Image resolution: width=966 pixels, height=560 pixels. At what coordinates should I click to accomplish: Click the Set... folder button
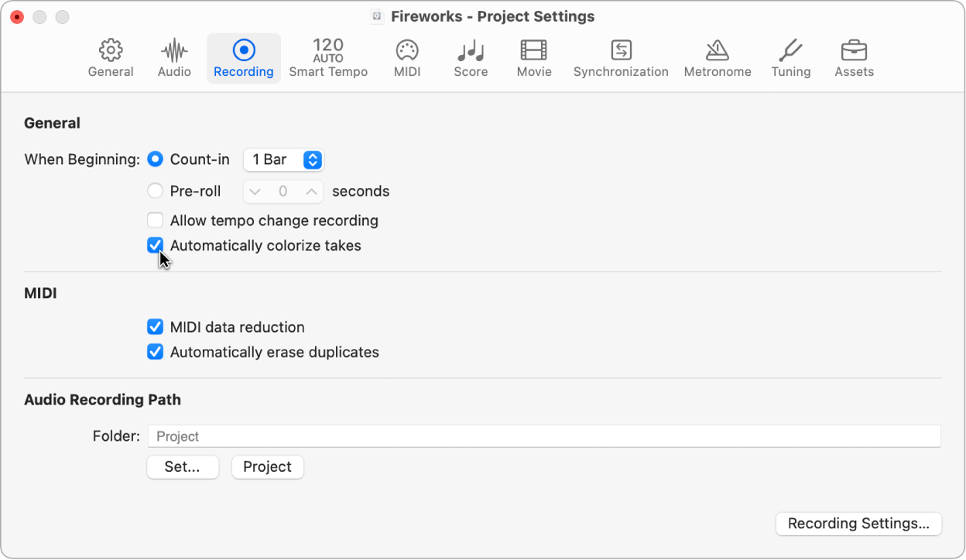point(183,466)
